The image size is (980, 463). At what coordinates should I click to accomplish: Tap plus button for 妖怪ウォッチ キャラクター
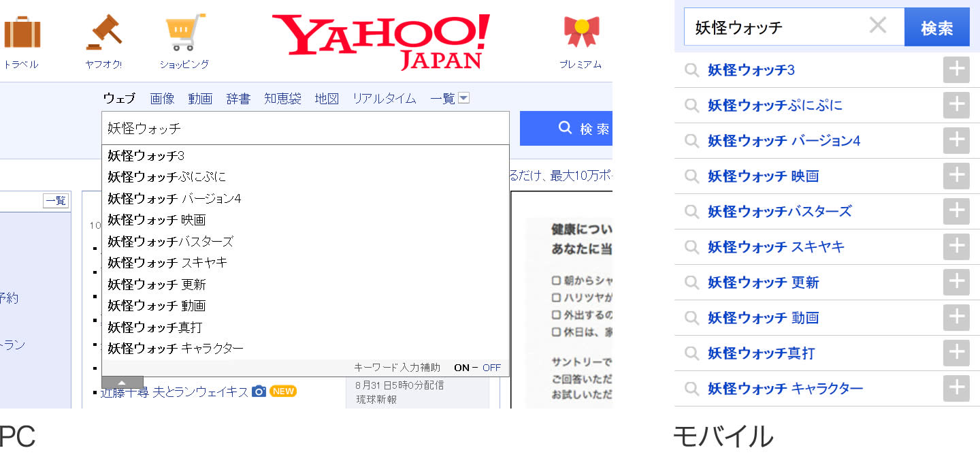(956, 389)
